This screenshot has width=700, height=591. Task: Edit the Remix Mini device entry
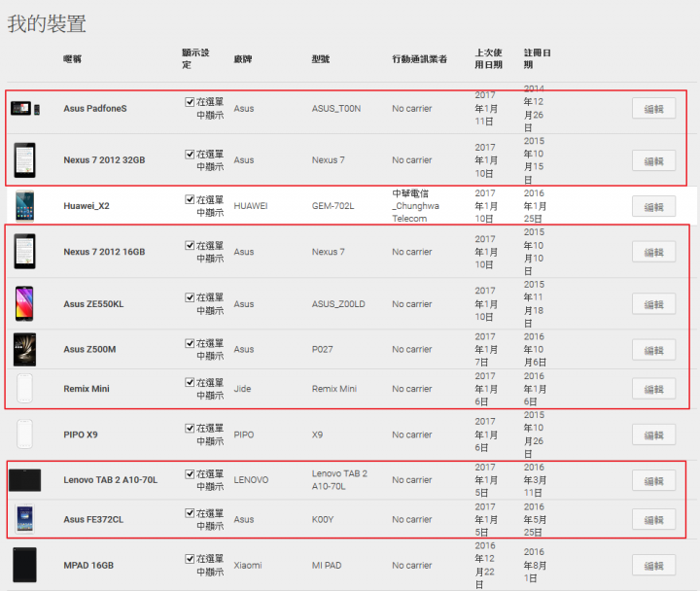pyautogui.click(x=653, y=389)
